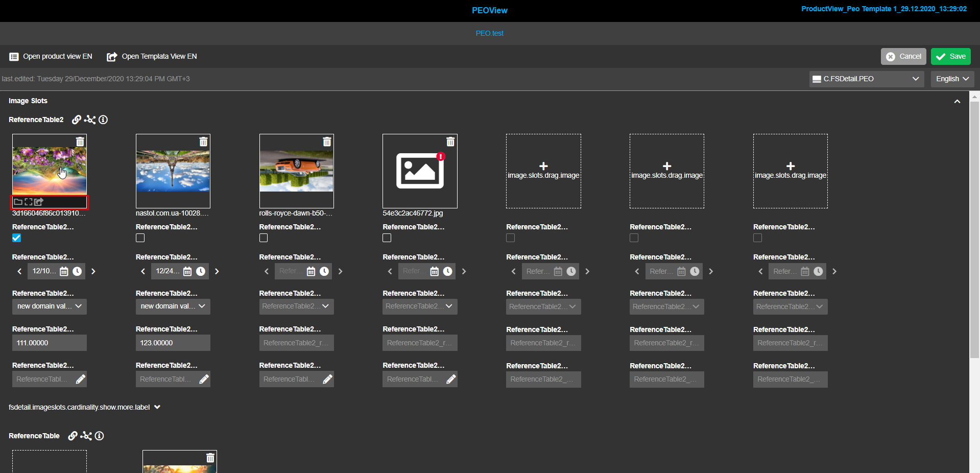The width and height of the screenshot is (980, 473).
Task: Open Templata View EN
Action: point(152,56)
